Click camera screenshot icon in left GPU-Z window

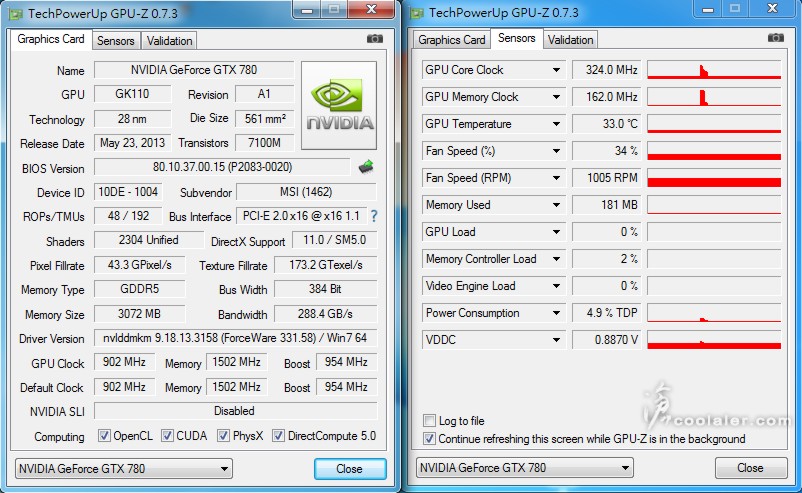point(375,39)
